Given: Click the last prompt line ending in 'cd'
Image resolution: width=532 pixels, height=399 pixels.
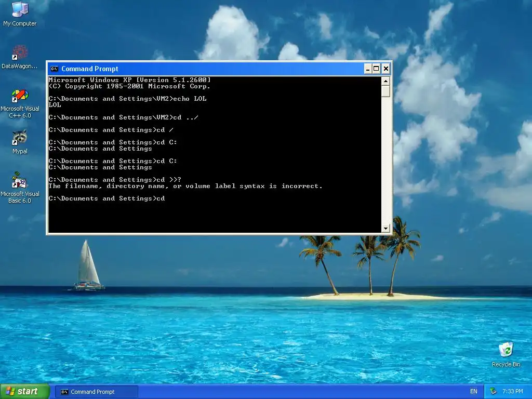Looking at the screenshot, I should point(107,198).
